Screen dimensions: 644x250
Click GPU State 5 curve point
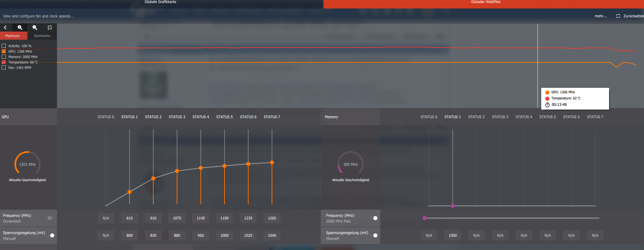(225, 166)
